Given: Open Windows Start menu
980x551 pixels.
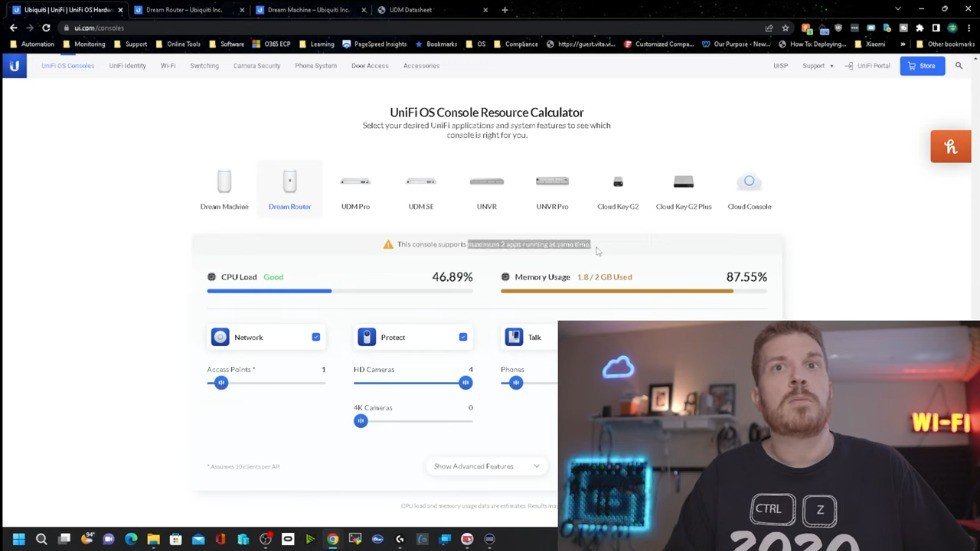Looking at the screenshot, I should 19,539.
